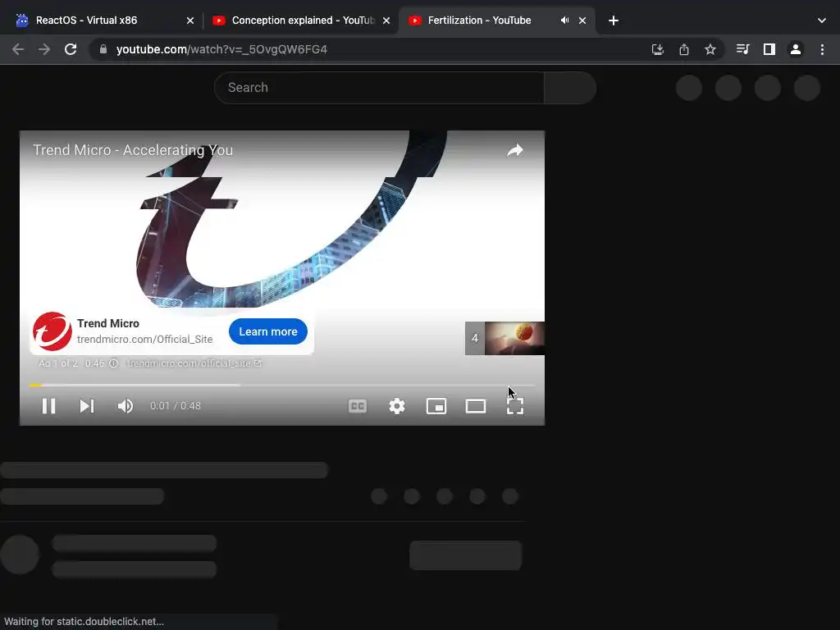The width and height of the screenshot is (840, 630).
Task: Toggle the browser side panel
Action: pos(769,49)
